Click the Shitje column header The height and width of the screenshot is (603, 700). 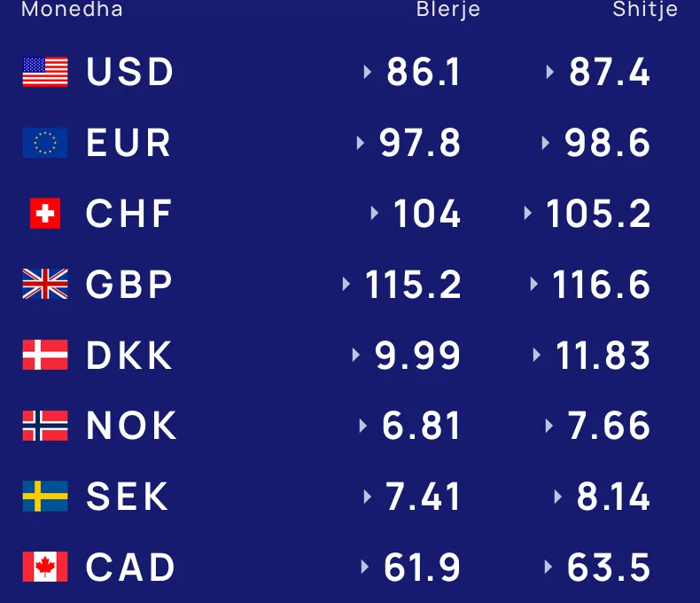click(x=645, y=11)
